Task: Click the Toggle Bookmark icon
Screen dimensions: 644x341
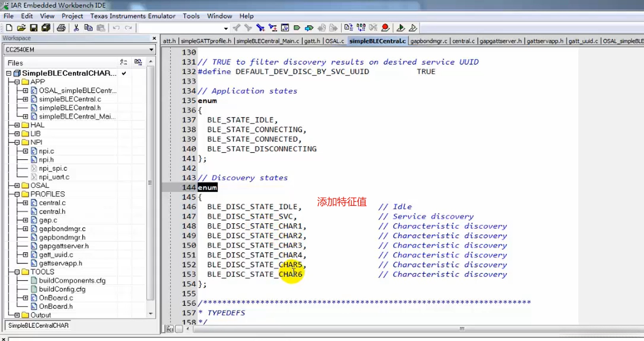Action: 297,28
